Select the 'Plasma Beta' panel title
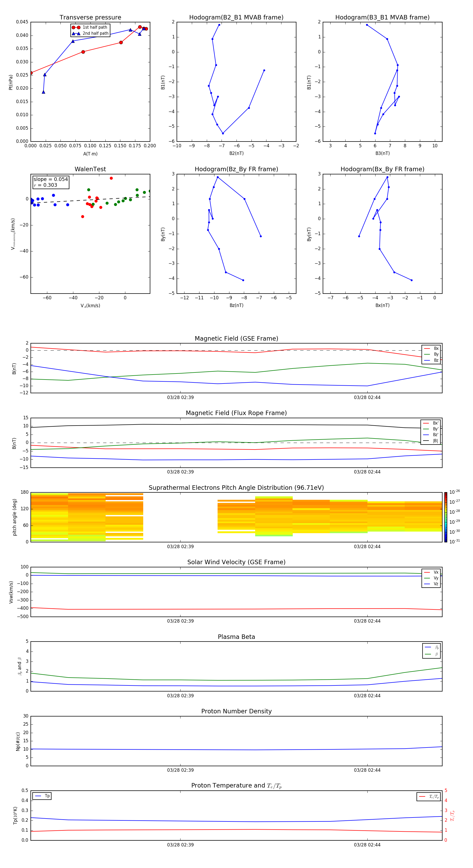Image resolution: width=473 pixels, height=868 pixels. [236, 637]
